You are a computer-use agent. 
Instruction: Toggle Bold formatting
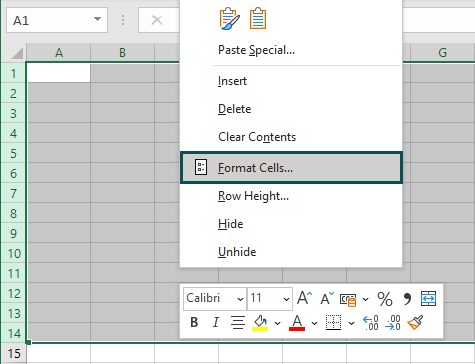[194, 322]
